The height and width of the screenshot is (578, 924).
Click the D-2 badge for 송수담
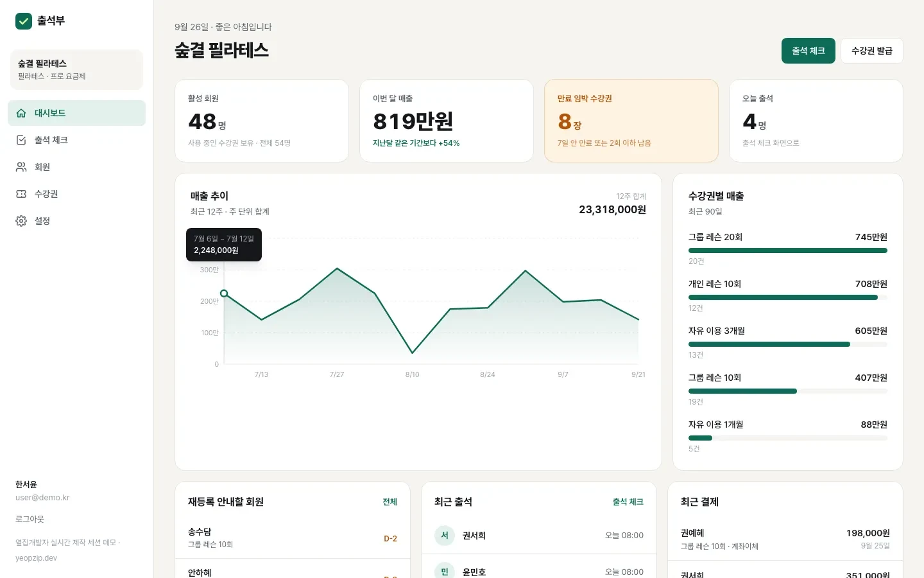pos(390,539)
